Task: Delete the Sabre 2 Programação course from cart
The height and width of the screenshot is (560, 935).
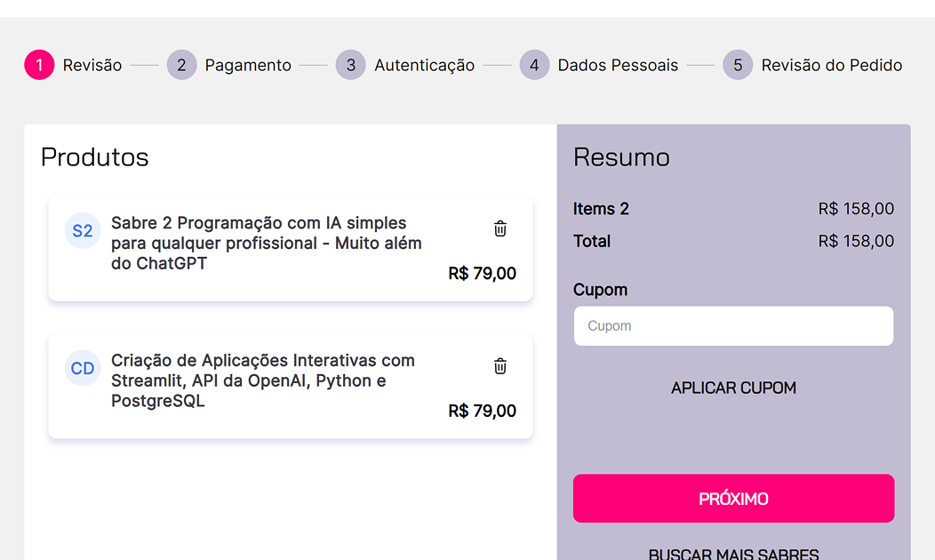Action: coord(500,228)
